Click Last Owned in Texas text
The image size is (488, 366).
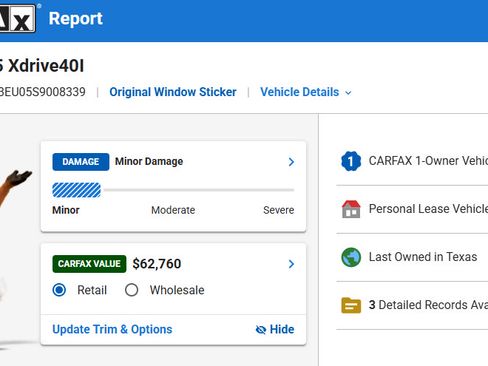[x=423, y=257]
